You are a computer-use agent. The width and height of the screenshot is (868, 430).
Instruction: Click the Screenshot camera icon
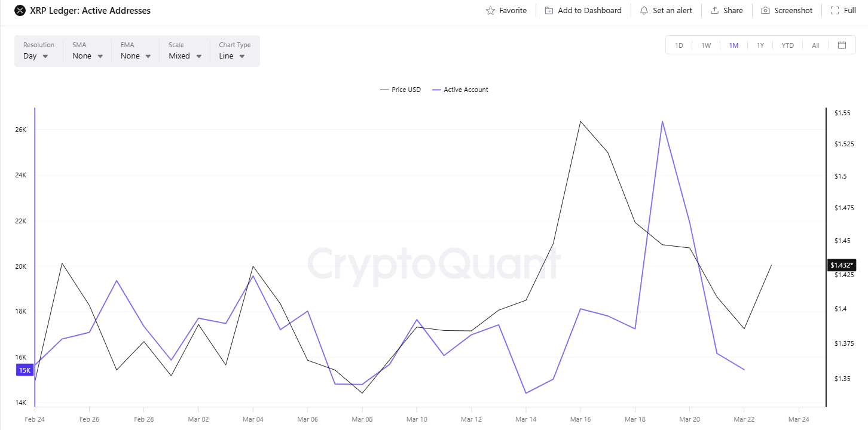(765, 11)
